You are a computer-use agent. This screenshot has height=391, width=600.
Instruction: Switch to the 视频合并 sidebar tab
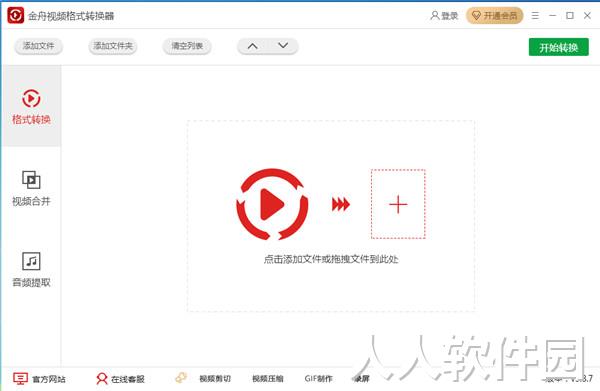point(31,188)
